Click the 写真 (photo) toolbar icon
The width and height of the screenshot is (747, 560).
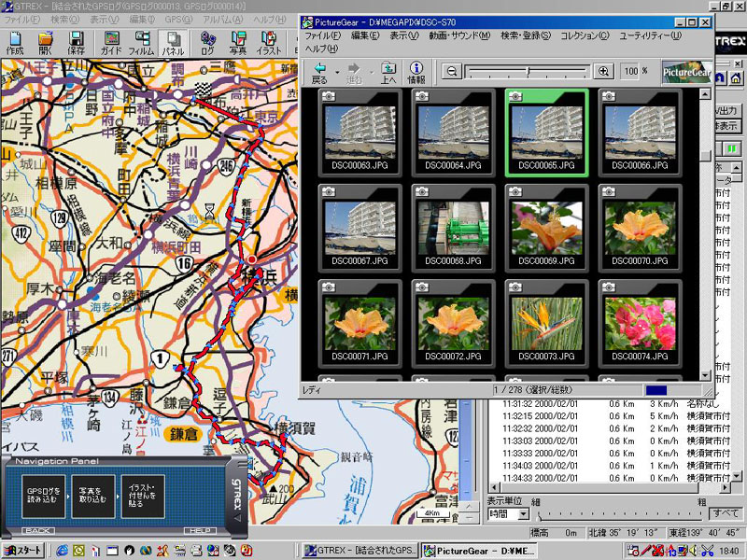pyautogui.click(x=238, y=43)
